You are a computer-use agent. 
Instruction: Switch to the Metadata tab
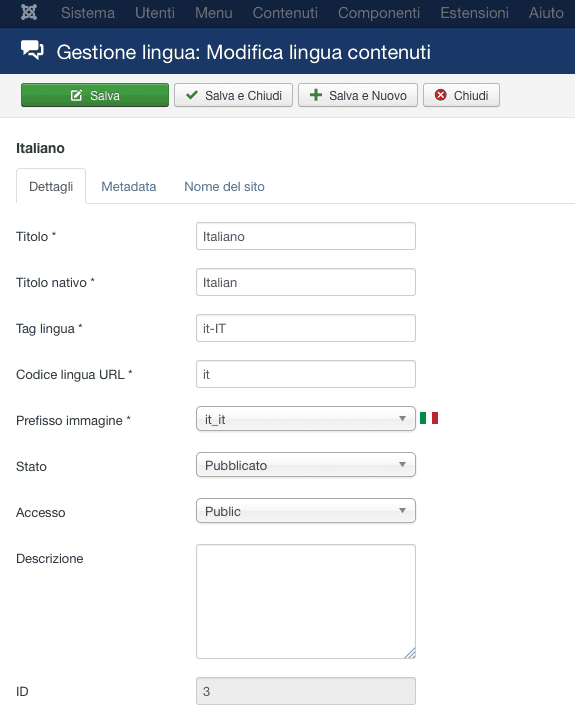(128, 186)
